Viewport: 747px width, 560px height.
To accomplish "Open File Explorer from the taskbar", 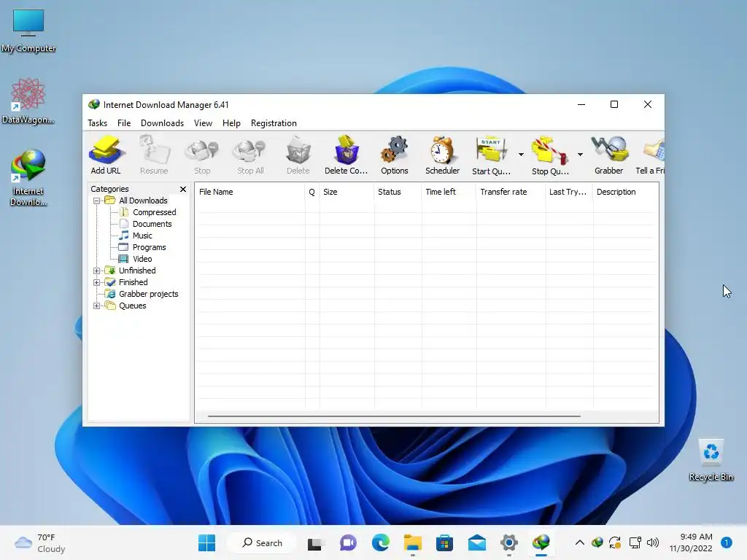I will point(413,542).
